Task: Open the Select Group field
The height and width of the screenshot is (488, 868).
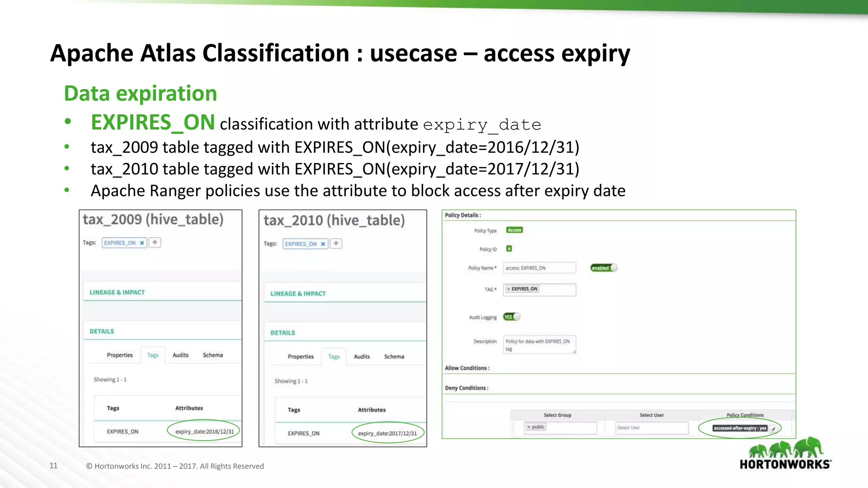Action: (x=570, y=428)
